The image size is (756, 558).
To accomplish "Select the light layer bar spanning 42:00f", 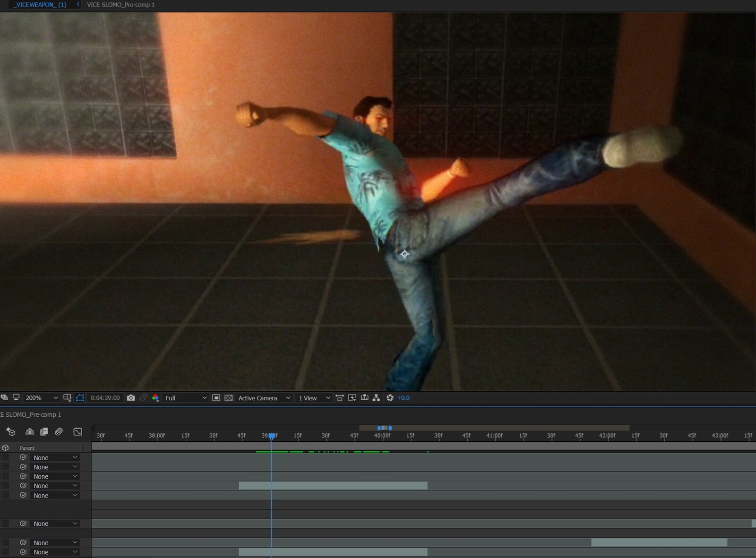I will [659, 542].
